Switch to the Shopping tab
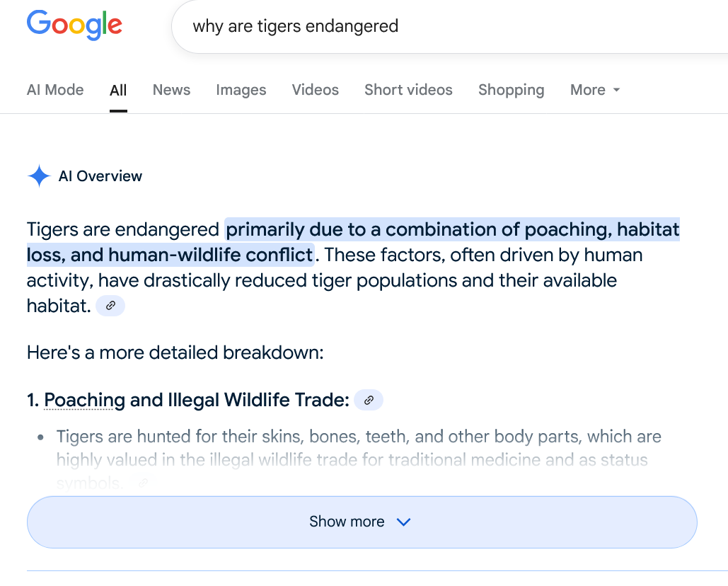 pos(512,90)
